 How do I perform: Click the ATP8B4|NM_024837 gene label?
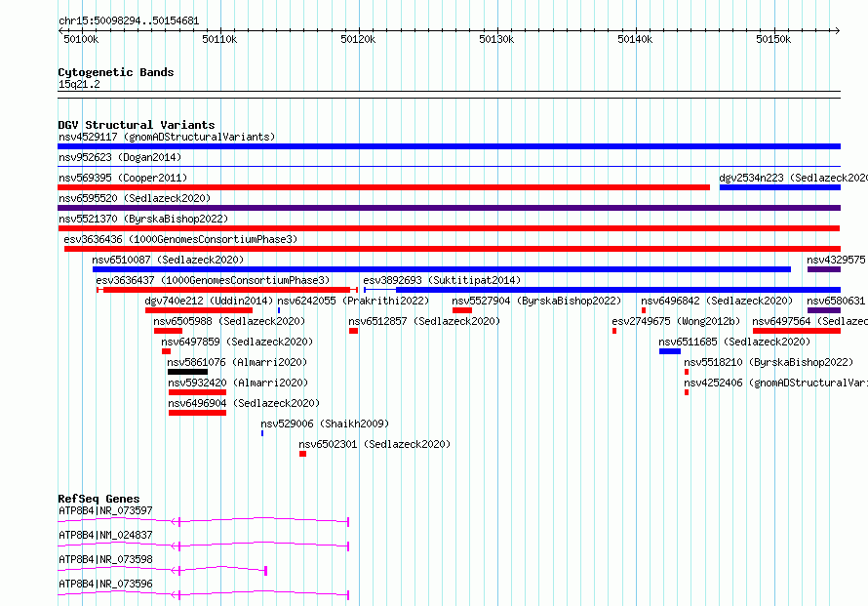pyautogui.click(x=105, y=535)
